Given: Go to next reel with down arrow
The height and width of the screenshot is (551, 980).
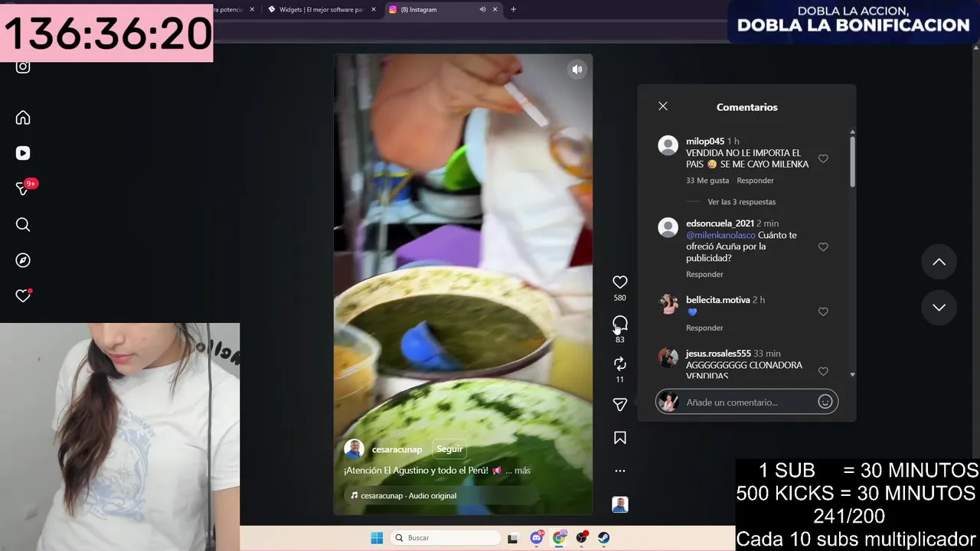Looking at the screenshot, I should 939,308.
